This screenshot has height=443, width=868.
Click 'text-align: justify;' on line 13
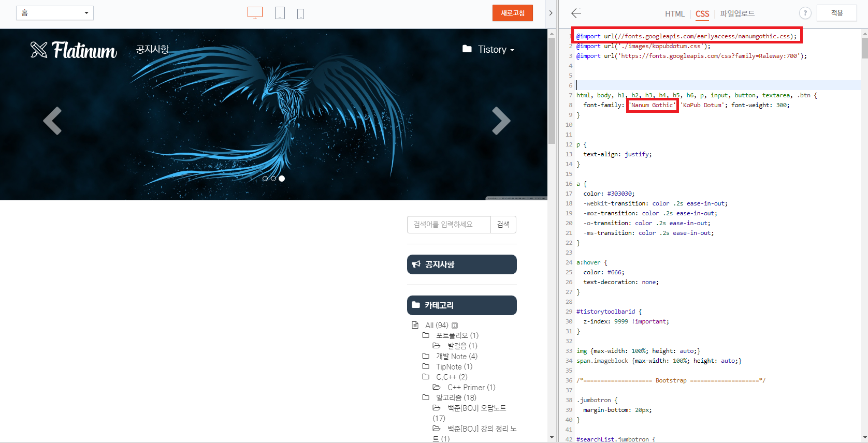pos(617,154)
